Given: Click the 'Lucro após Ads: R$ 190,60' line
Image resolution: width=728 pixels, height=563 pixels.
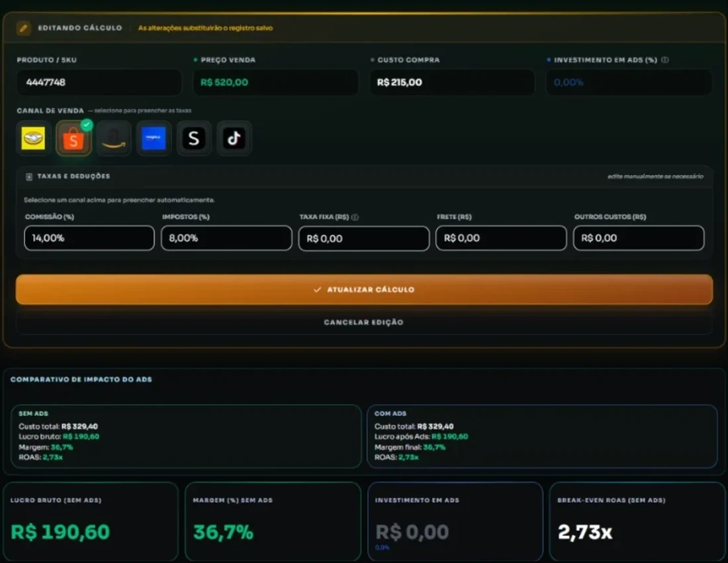Looking at the screenshot, I should pos(421,437).
